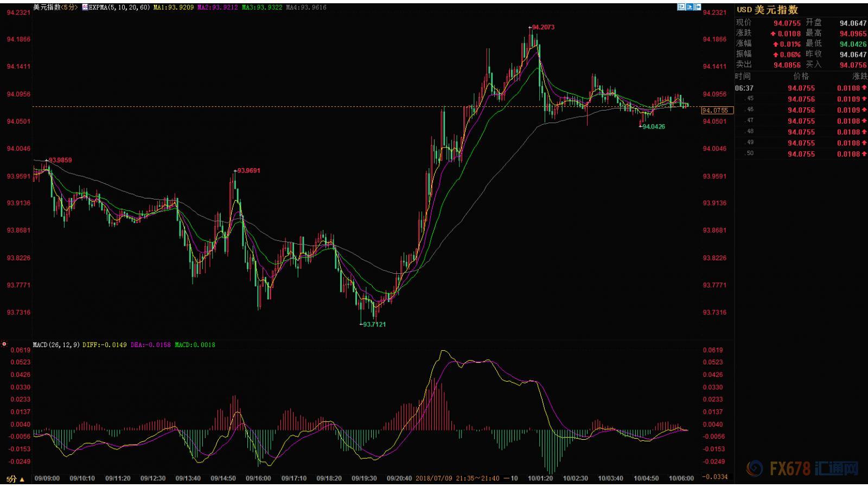The height and width of the screenshot is (488, 868).
Task: Select the EXPMA(5,10,20,60) indicator label
Action: tap(119, 8)
